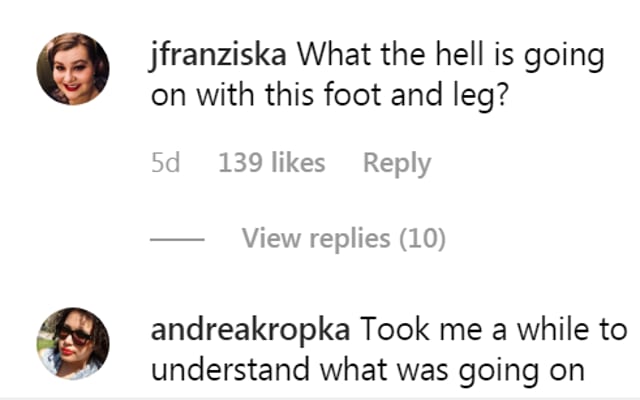Open jfranziska's profile picture
The height and width of the screenshot is (400, 640).
[73, 69]
